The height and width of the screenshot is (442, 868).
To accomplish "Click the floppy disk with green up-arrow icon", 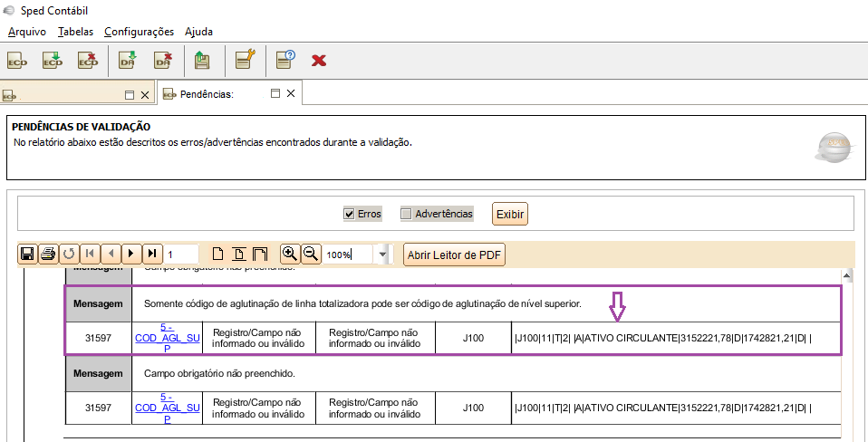I will 203,61.
